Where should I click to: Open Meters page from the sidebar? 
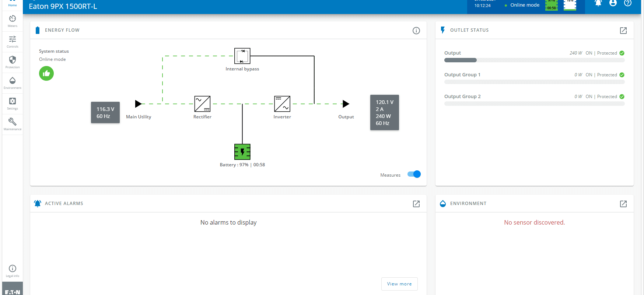click(13, 21)
